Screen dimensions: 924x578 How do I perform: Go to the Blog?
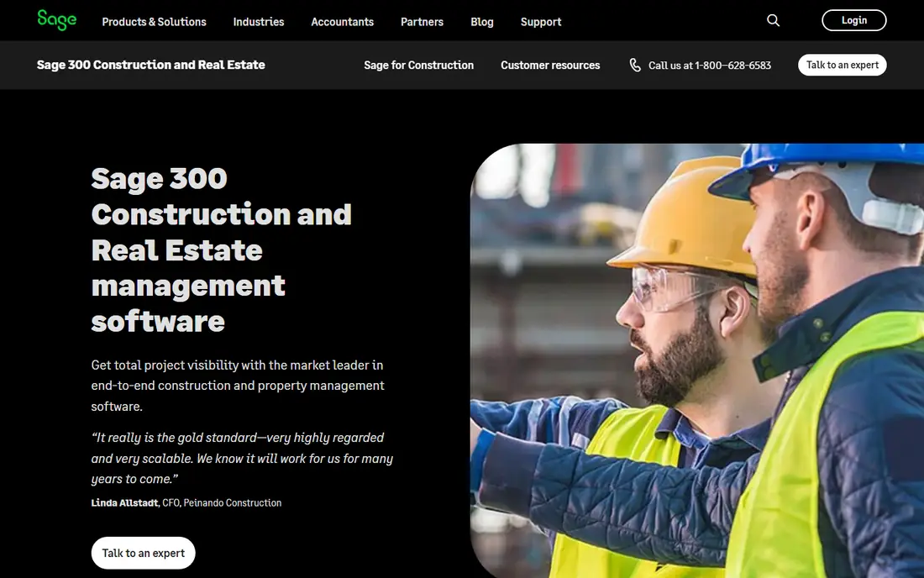pos(482,22)
